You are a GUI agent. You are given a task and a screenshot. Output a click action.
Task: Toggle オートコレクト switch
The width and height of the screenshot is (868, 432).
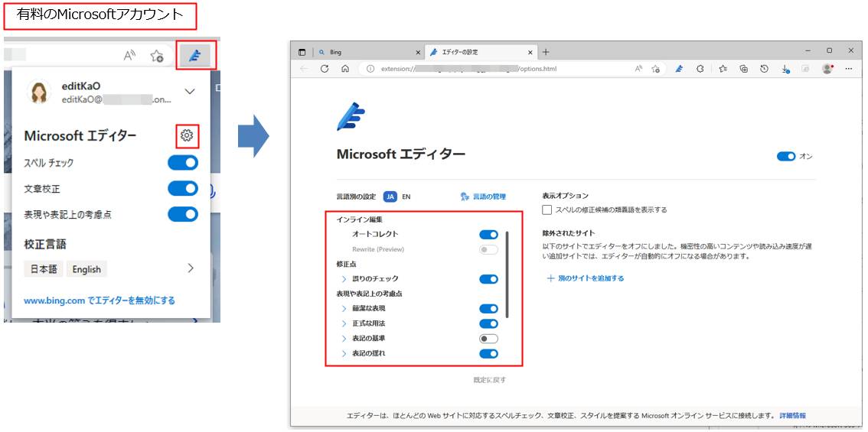[489, 235]
